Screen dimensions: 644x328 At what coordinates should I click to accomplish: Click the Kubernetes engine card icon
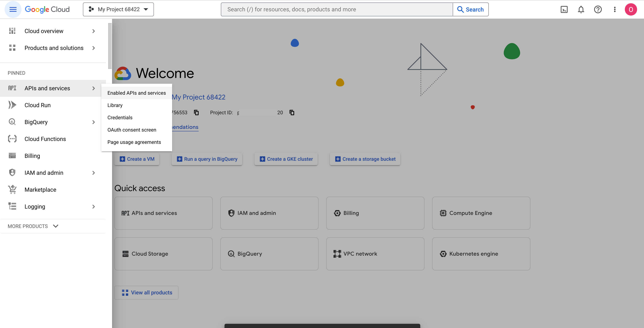[x=443, y=254]
